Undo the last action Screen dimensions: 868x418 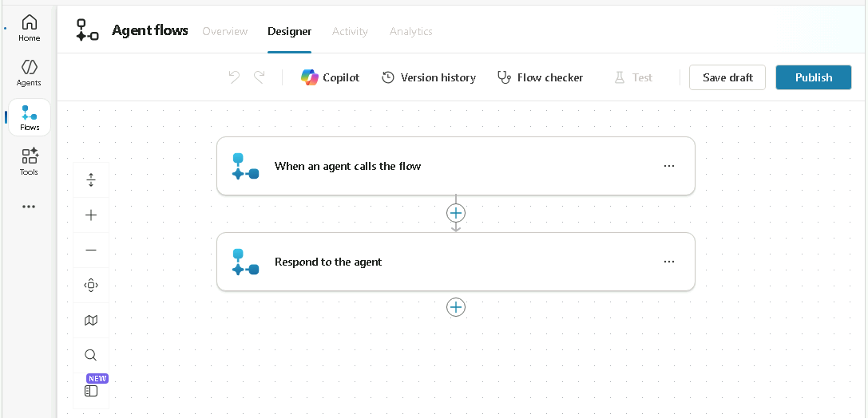click(234, 77)
